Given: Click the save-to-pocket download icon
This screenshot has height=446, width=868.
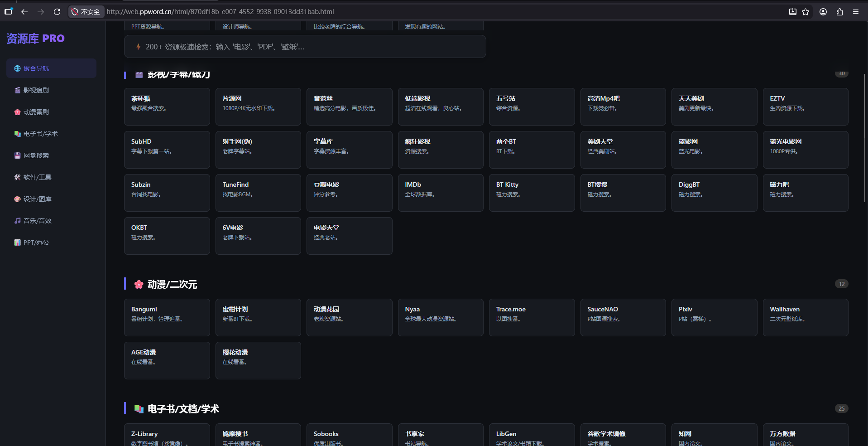Looking at the screenshot, I should click(793, 12).
